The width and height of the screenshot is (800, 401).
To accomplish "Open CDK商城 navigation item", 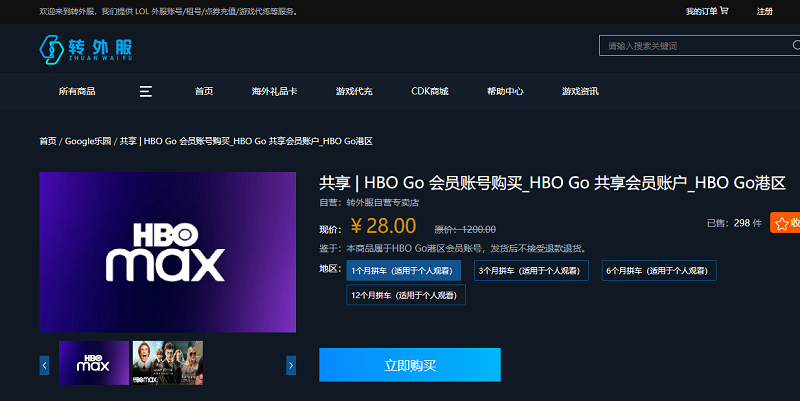I will (430, 91).
